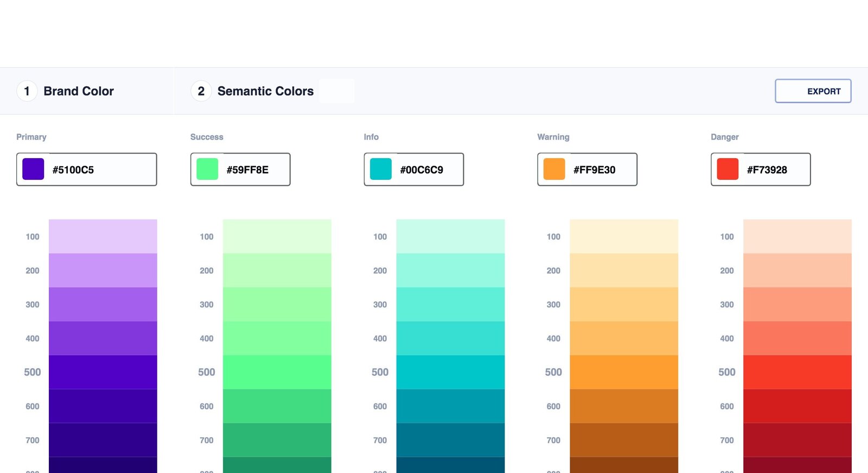Select the Info 600 shade
This screenshot has width=868, height=473.
click(451, 406)
